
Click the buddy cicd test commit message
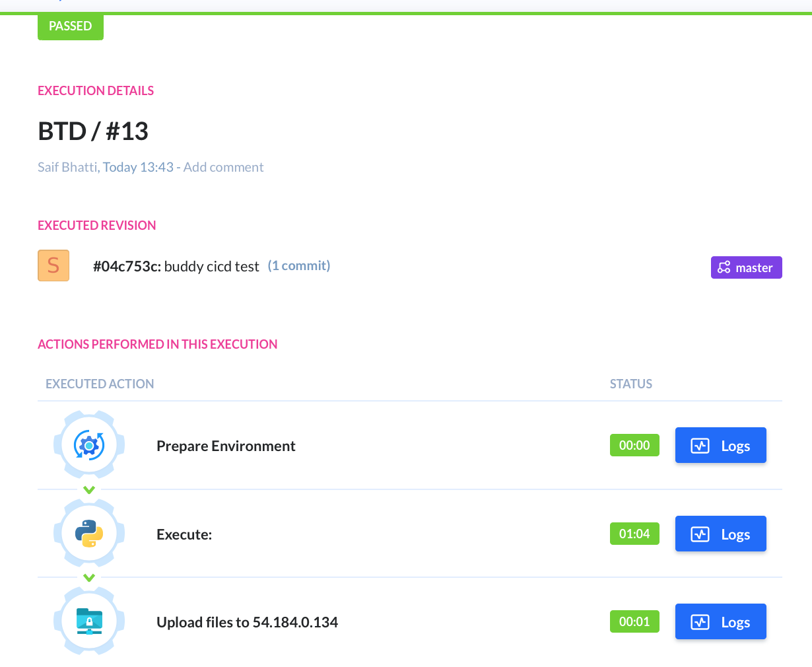[x=212, y=266]
